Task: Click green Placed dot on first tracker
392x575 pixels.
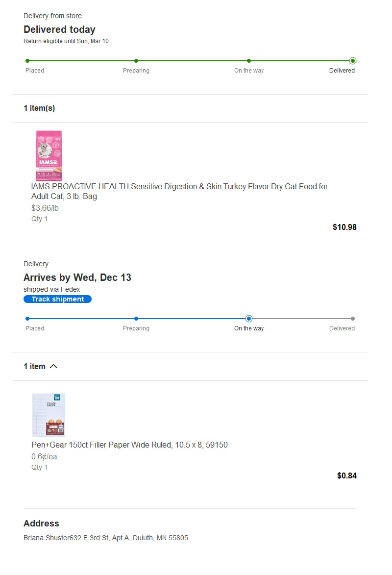Action: pos(27,61)
